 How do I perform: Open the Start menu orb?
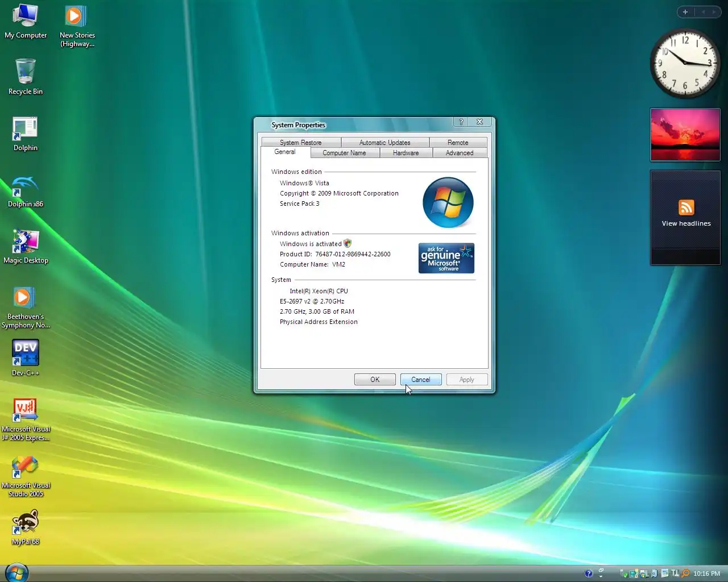16,572
